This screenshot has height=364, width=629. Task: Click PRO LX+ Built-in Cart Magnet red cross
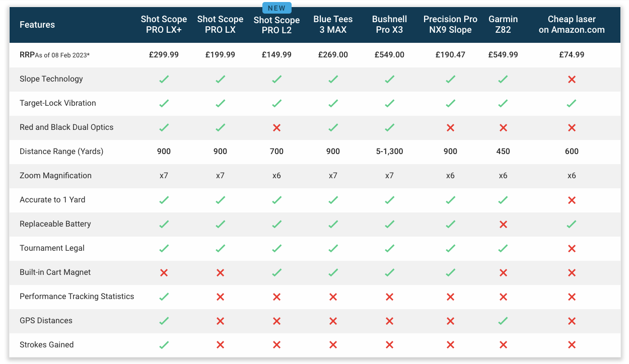(x=164, y=272)
